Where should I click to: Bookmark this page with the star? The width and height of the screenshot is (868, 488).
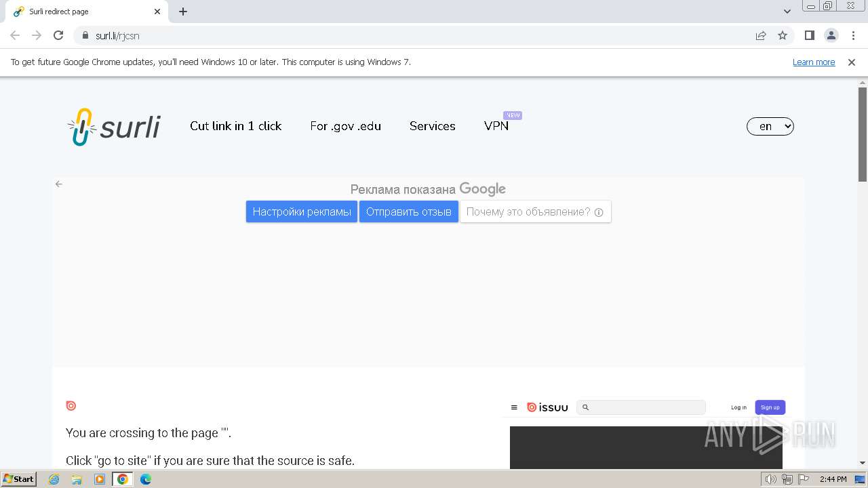coord(783,36)
